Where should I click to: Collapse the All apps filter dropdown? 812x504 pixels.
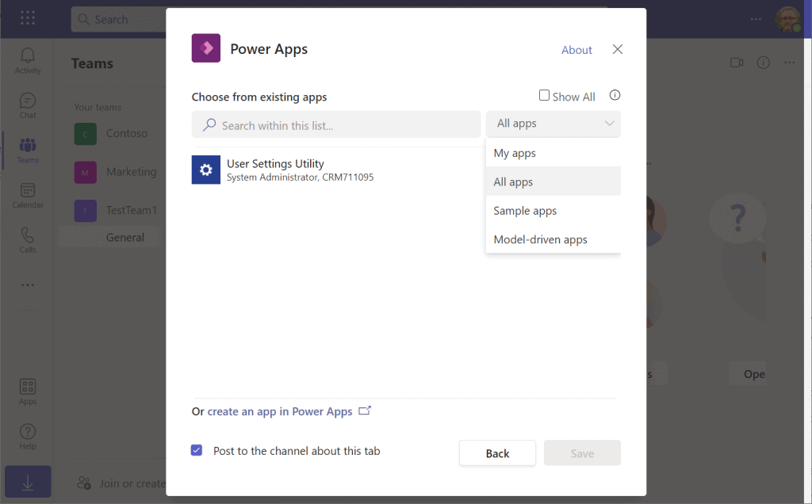(553, 124)
